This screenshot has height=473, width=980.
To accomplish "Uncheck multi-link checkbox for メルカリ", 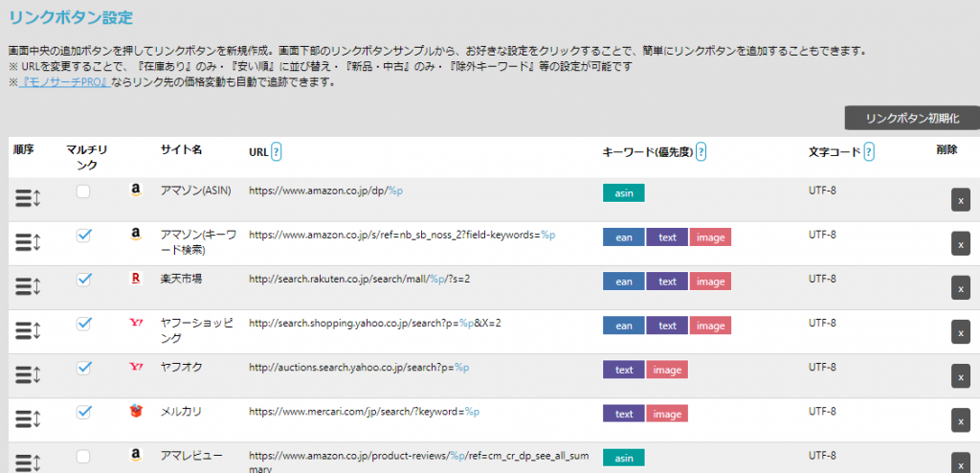I will click(83, 412).
